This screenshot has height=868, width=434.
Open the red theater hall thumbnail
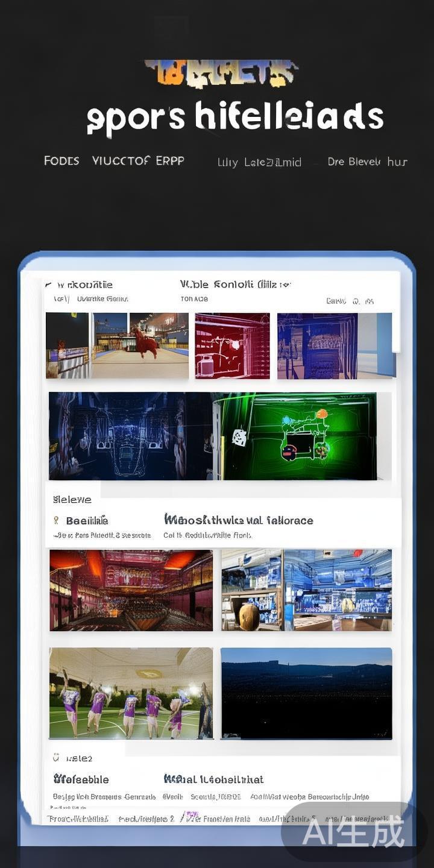(x=131, y=590)
